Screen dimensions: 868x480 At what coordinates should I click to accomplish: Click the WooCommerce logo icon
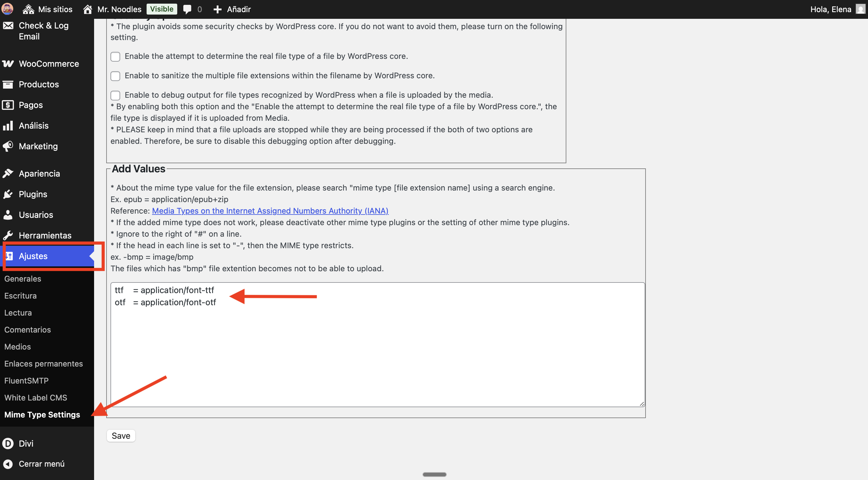click(8, 64)
